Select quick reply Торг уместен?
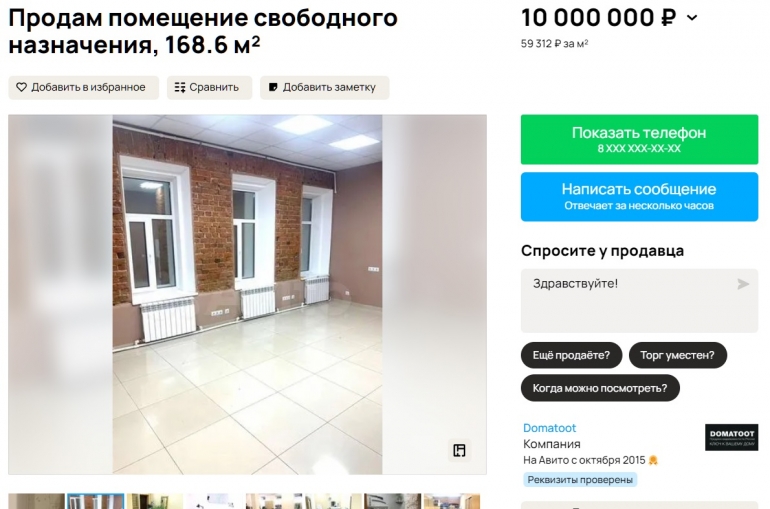 [677, 355]
